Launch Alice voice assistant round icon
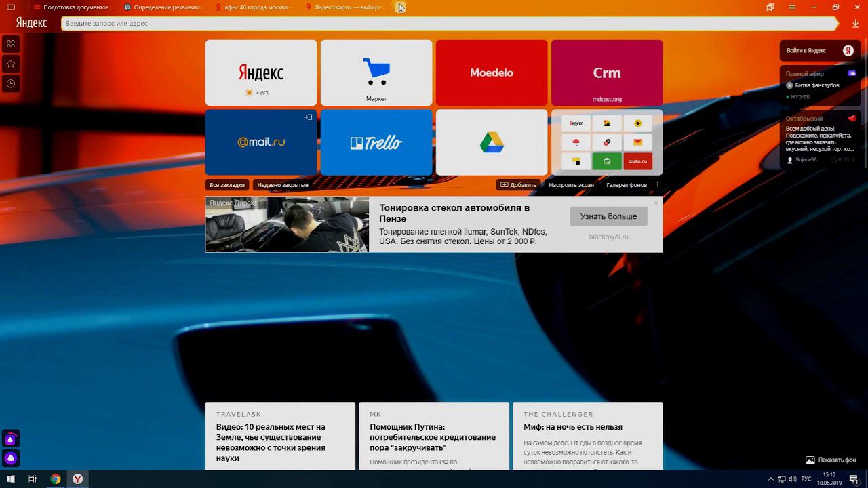This screenshot has width=868, height=488. pyautogui.click(x=11, y=458)
